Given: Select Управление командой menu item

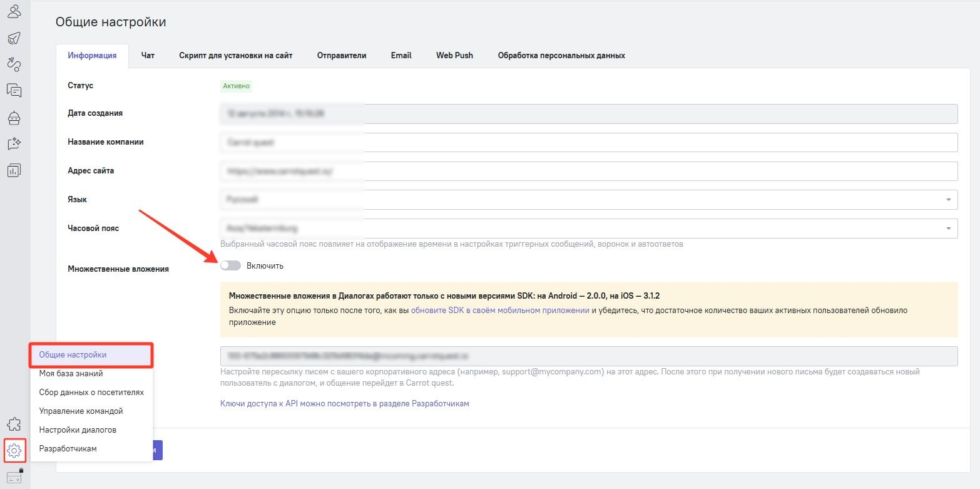Looking at the screenshot, I should coord(81,411).
